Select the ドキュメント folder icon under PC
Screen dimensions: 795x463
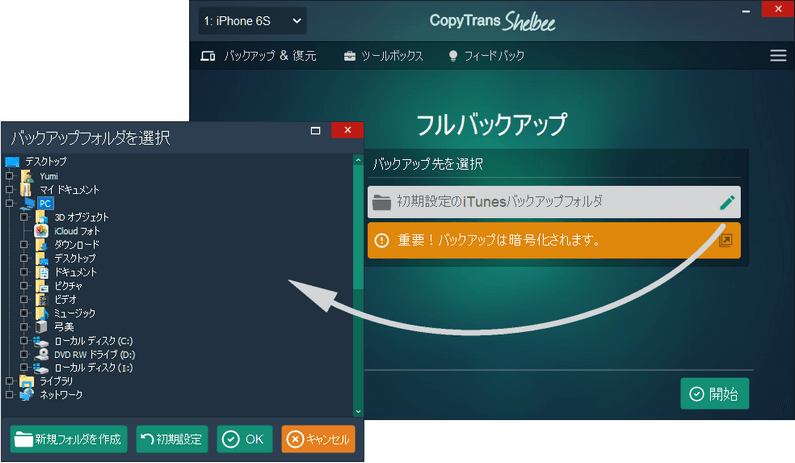(42, 272)
